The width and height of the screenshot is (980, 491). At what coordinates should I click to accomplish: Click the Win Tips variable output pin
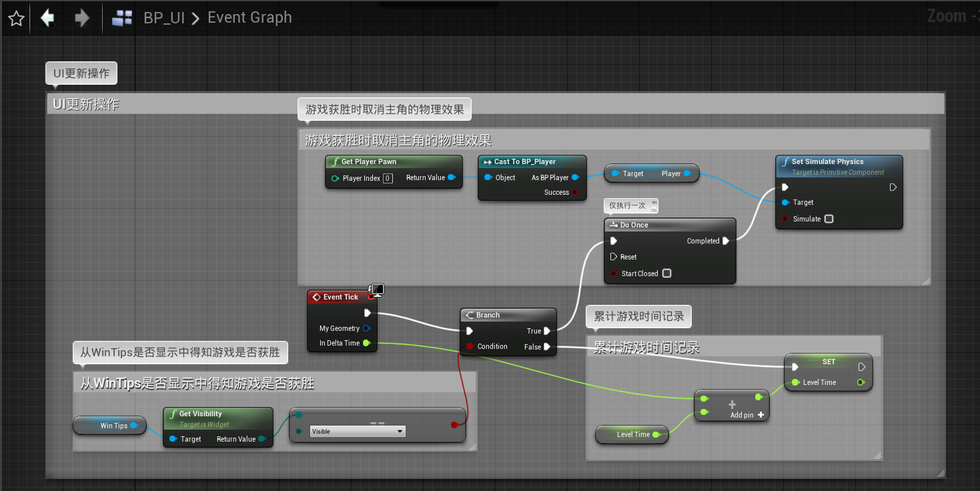(135, 426)
